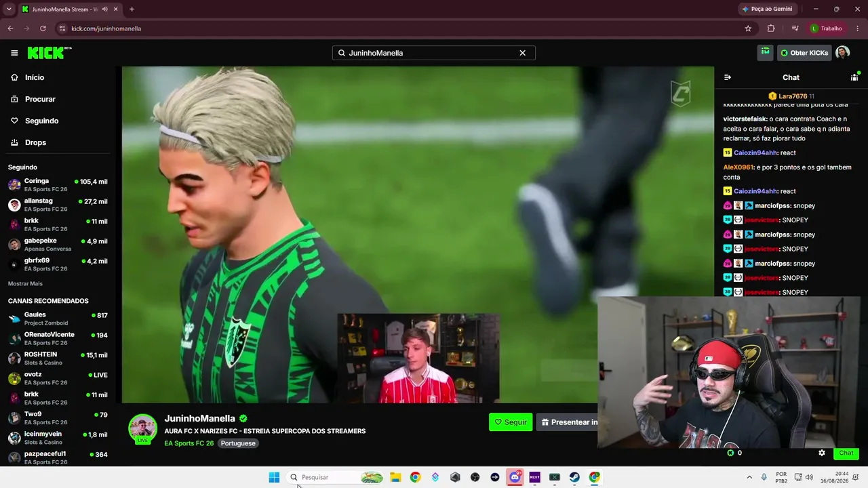The height and width of the screenshot is (488, 868).
Task: Click the AleX0961 chat username
Action: [738, 167]
